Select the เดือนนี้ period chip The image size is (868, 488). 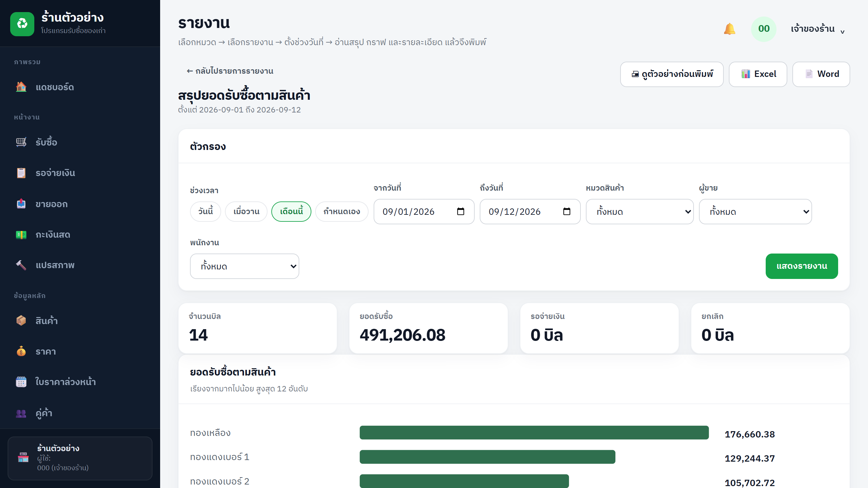click(291, 212)
